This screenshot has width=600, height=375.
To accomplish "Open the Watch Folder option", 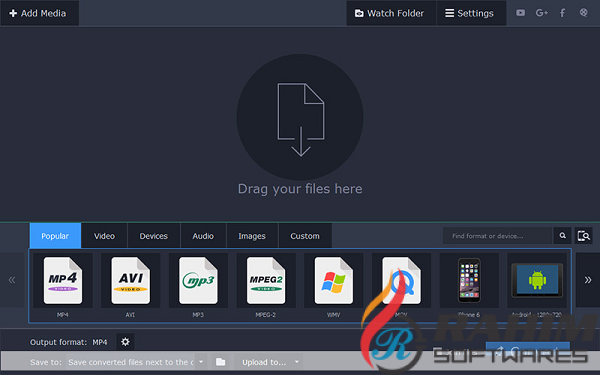I will click(391, 13).
